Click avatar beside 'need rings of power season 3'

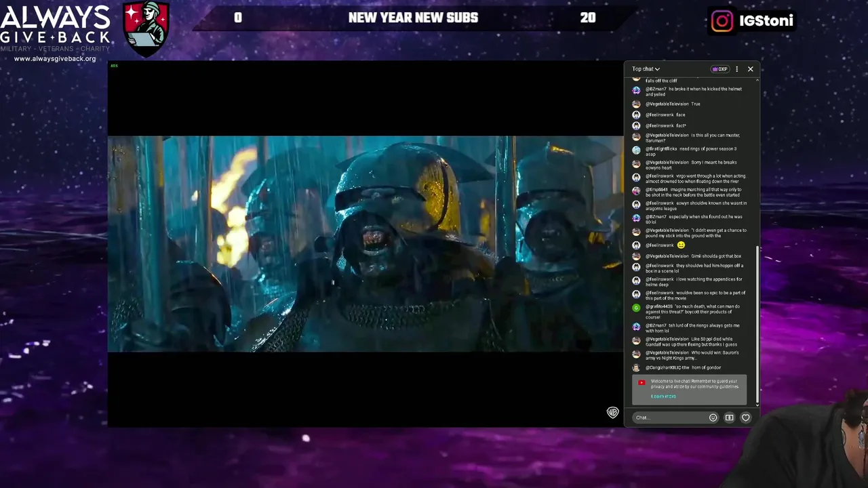click(636, 150)
